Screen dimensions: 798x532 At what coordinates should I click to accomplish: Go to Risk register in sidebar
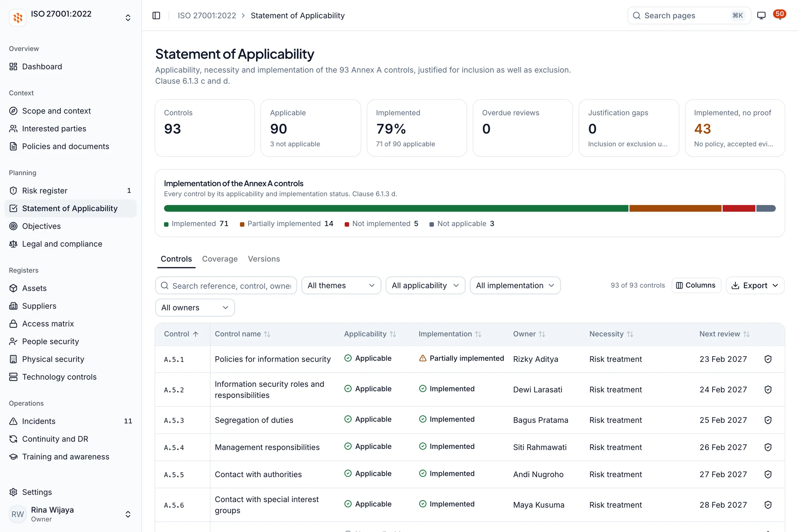[70, 191]
